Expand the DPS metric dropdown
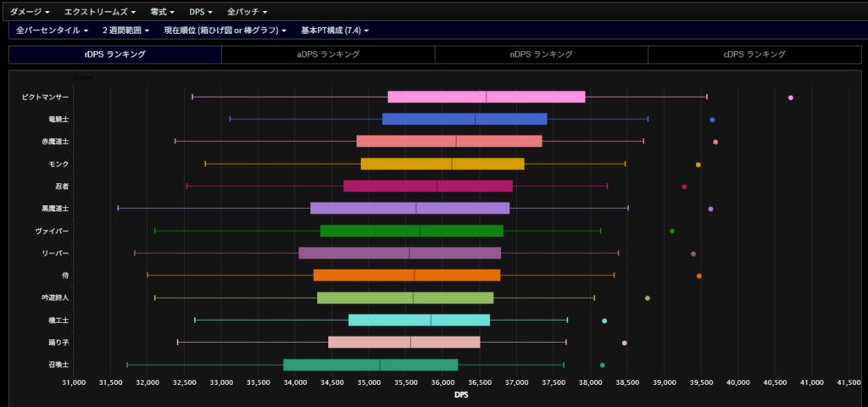The width and height of the screenshot is (868, 407). [200, 12]
